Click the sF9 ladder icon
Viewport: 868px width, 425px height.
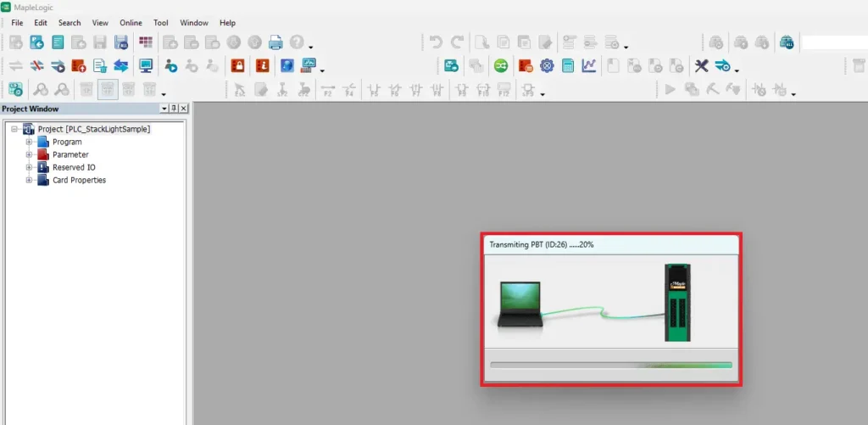527,89
